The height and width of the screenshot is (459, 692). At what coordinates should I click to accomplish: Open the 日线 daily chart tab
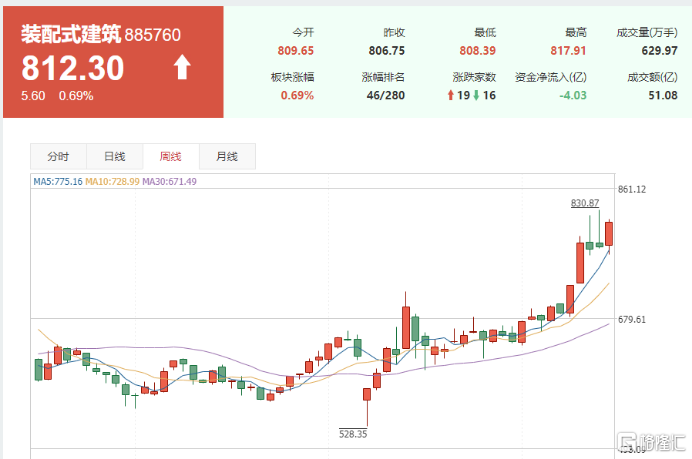114,157
